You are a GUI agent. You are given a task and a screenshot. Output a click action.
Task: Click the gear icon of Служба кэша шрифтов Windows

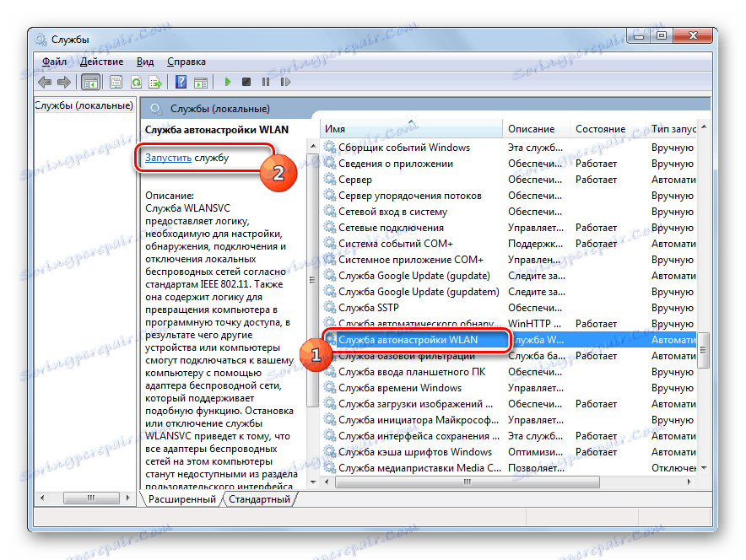(330, 451)
